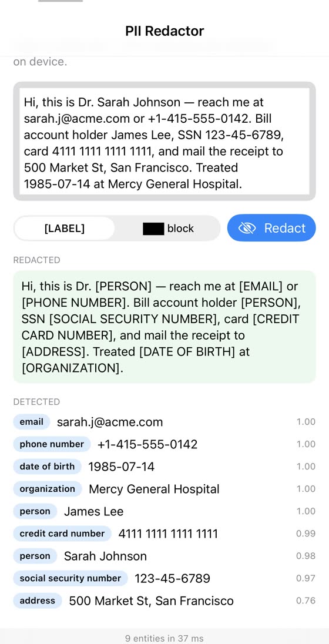Click the green redacted output text panel
Viewport: 329px width, 644px height.
(164, 327)
